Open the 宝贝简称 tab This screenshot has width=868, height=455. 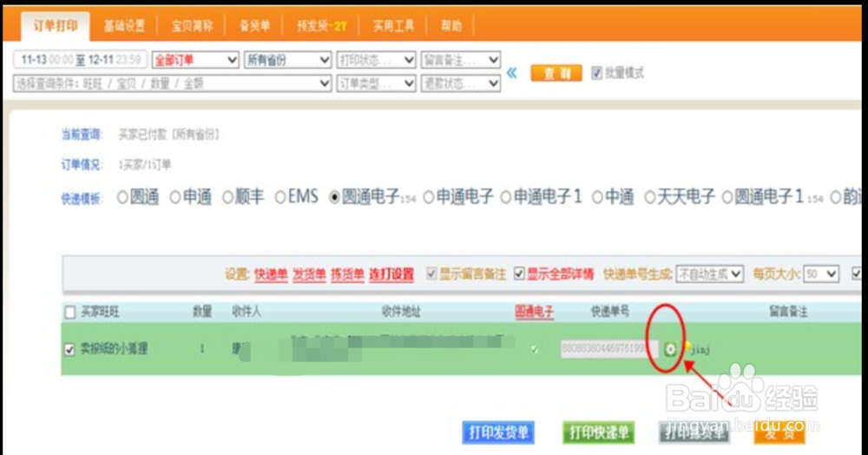(x=192, y=25)
